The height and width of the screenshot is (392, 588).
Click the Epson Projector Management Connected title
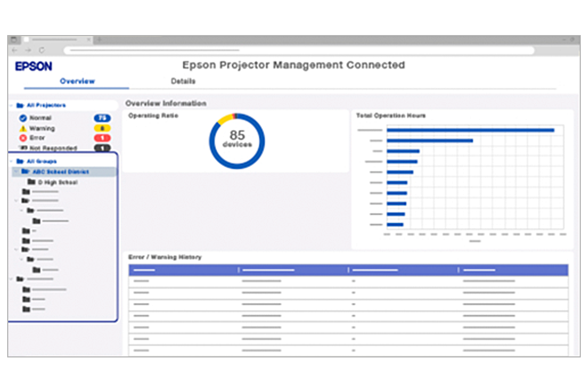[293, 65]
